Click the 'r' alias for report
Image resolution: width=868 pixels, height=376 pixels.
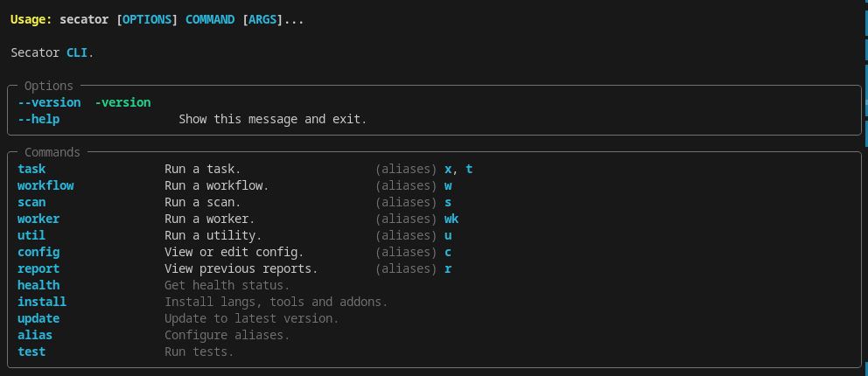448,268
